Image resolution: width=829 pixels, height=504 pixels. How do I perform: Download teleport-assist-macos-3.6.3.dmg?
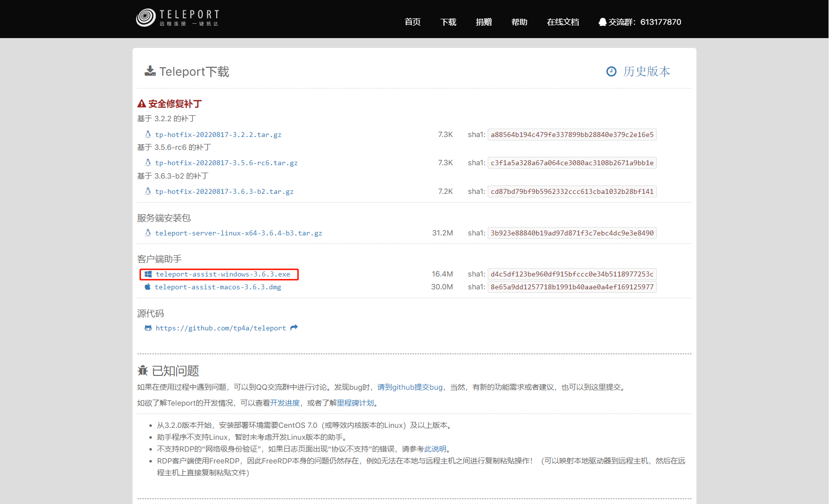tap(218, 287)
